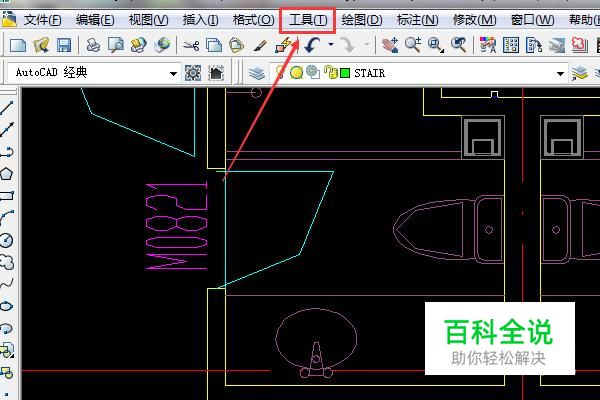This screenshot has width=600, height=400.
Task: Click Make Object's Layer Current icon
Action: (580, 73)
